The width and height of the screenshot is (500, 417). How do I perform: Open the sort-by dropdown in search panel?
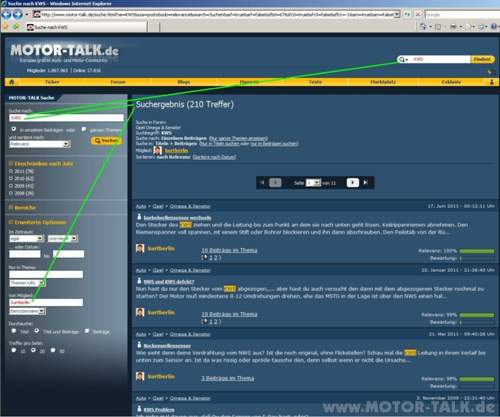click(40, 144)
